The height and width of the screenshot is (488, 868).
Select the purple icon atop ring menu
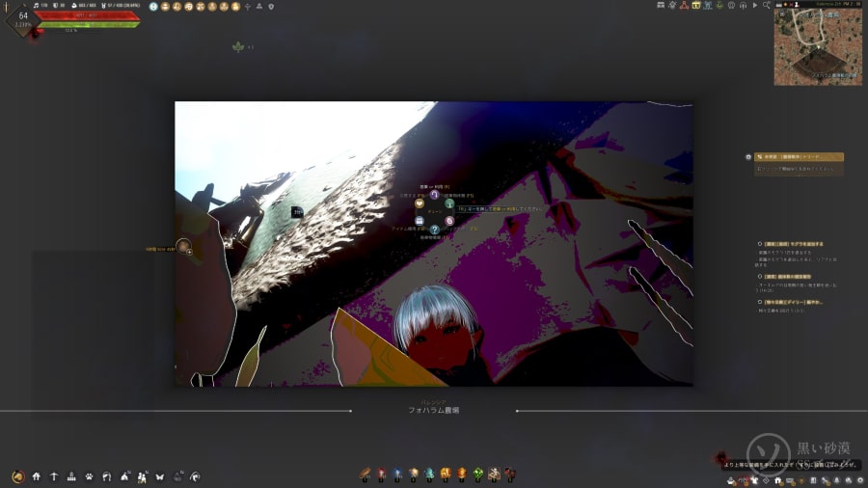pyautogui.click(x=435, y=195)
